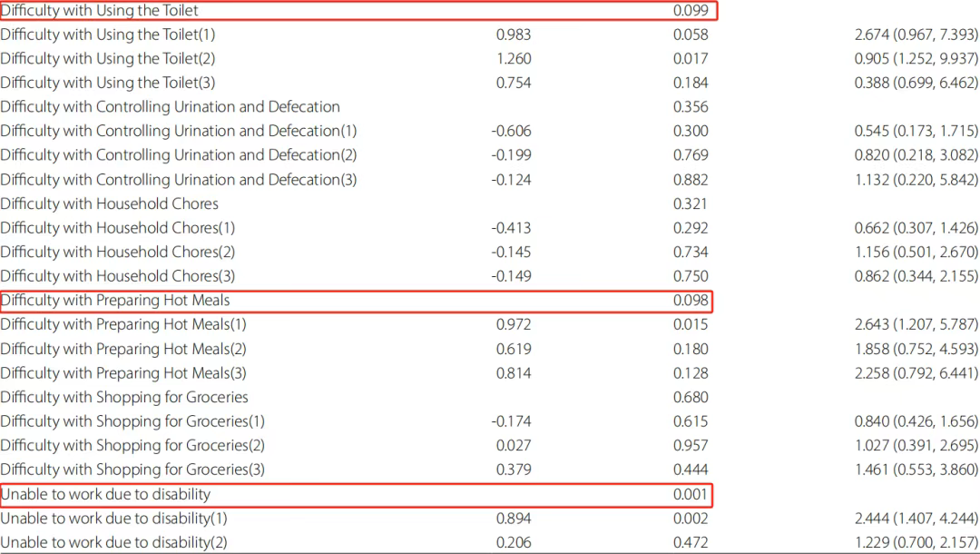This screenshot has height=554, width=980.
Task: Click the heading 'Difficulty with Shopping for Groceries'
Action: click(x=124, y=398)
